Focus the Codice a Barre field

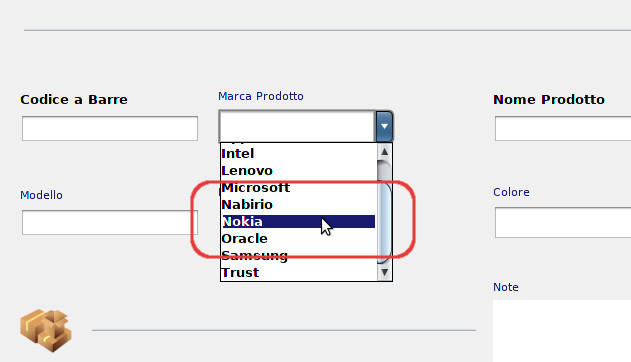tap(110, 128)
